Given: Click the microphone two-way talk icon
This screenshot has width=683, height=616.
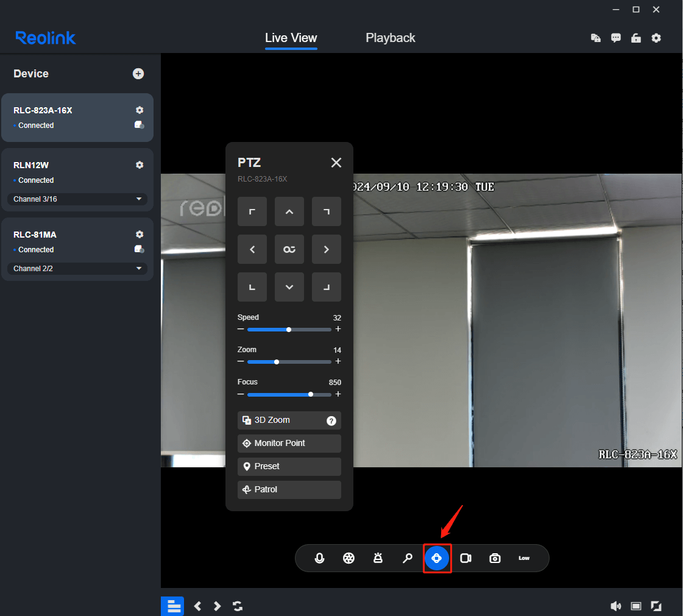Looking at the screenshot, I should tap(319, 558).
